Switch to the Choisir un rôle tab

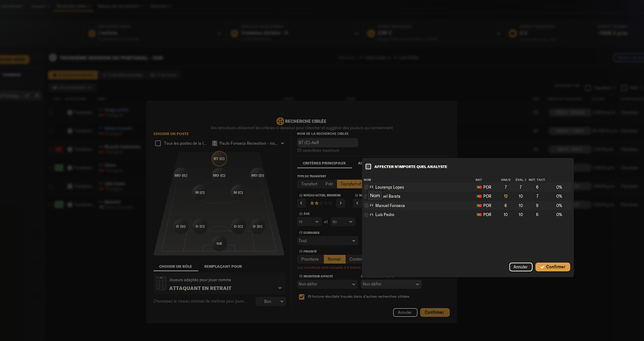[x=175, y=267]
